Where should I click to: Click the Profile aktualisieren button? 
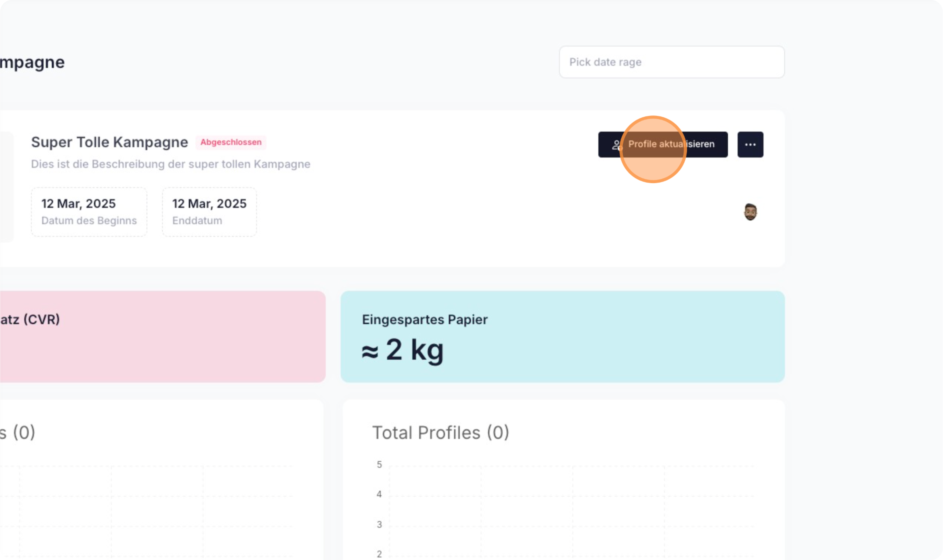[x=663, y=144]
